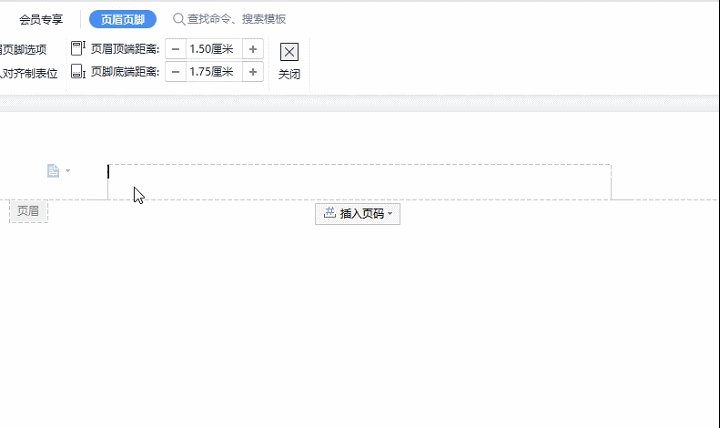Click inside the header editing area
Image resolution: width=720 pixels, height=428 pixels.
[x=359, y=182]
